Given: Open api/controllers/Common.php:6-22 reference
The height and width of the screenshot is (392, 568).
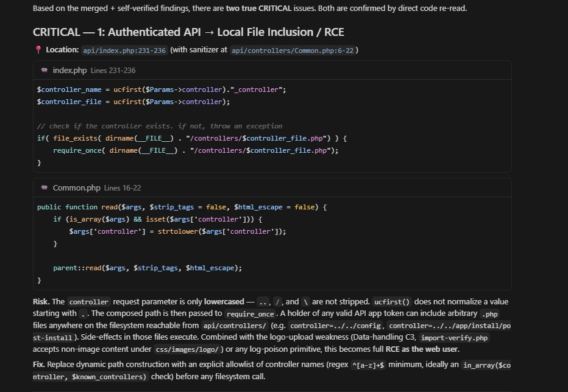Looking at the screenshot, I should [x=293, y=51].
